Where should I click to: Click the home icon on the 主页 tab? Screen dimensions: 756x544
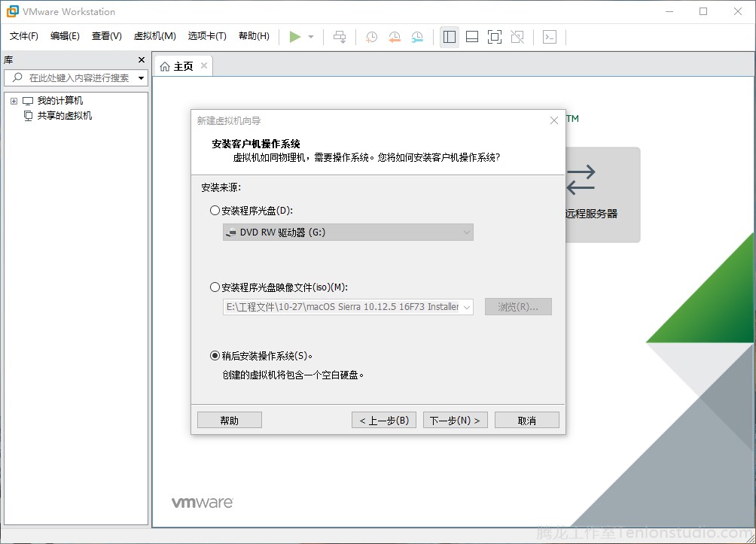tap(165, 66)
